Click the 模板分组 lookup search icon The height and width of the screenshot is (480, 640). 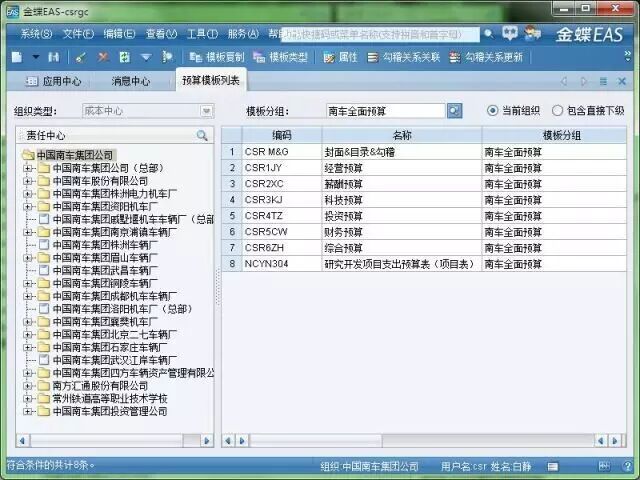coord(455,111)
